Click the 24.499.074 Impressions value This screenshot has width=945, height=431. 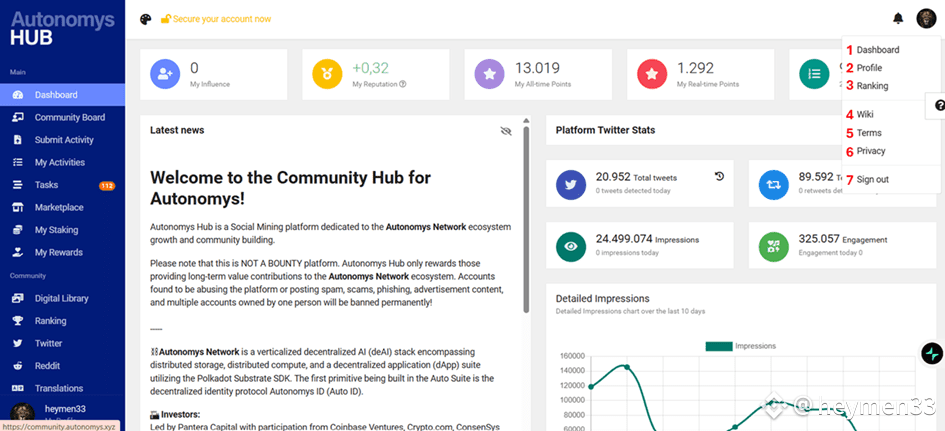point(624,239)
